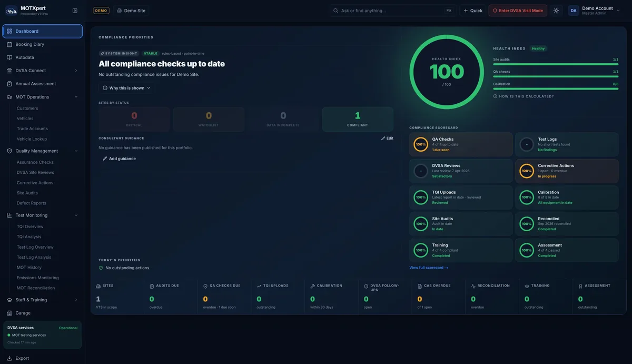The width and height of the screenshot is (632, 364).
Task: Click DVSA services Operational status
Action: coord(68,328)
